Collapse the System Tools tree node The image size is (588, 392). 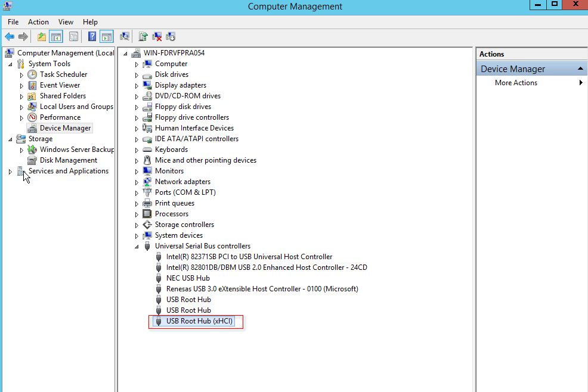(11, 64)
